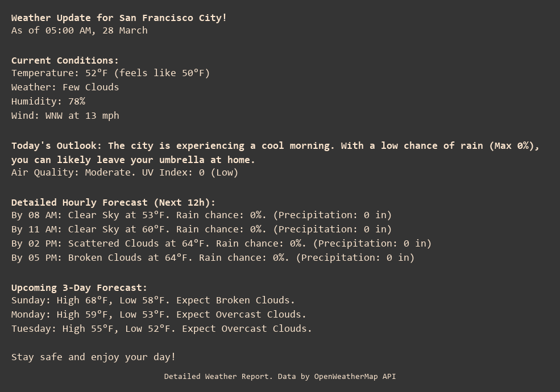
Task: Click the "Humidity: 78%" reading
Action: coord(48,101)
